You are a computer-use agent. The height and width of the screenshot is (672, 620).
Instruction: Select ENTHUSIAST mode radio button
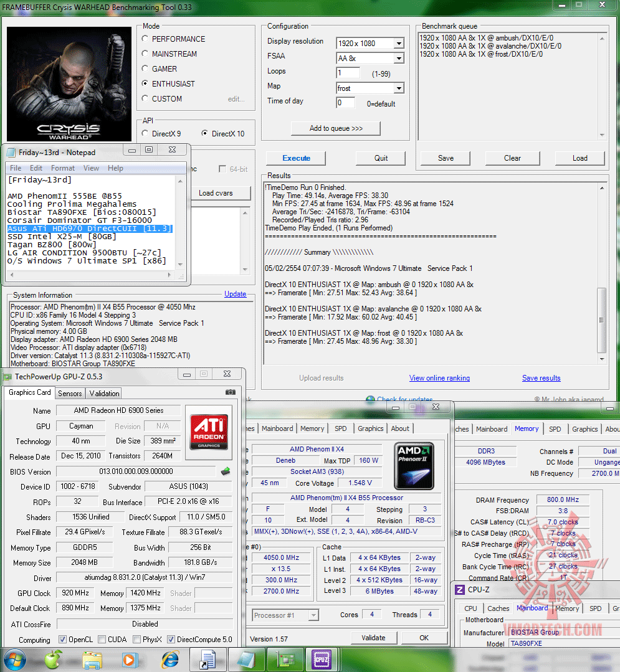tap(145, 83)
